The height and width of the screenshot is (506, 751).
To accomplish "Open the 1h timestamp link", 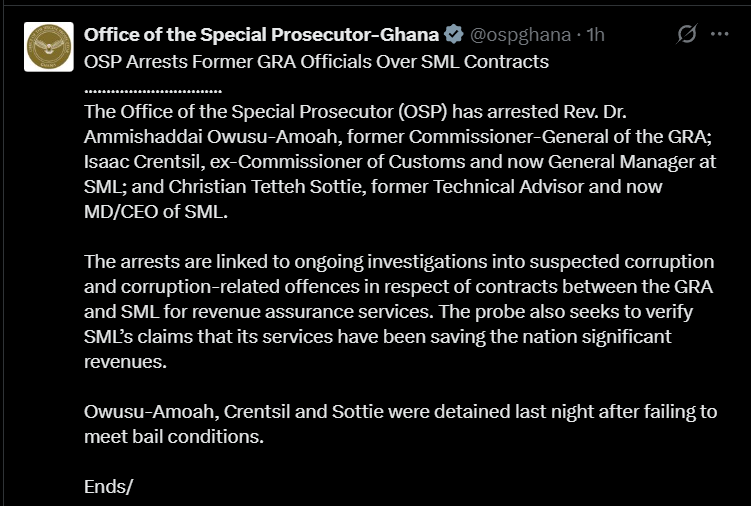I will tap(595, 34).
